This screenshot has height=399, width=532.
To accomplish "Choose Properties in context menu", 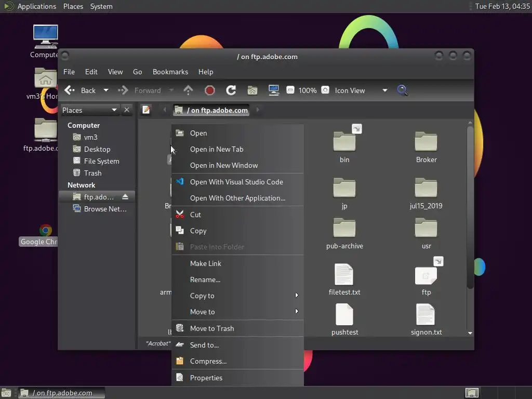I will tap(237, 378).
